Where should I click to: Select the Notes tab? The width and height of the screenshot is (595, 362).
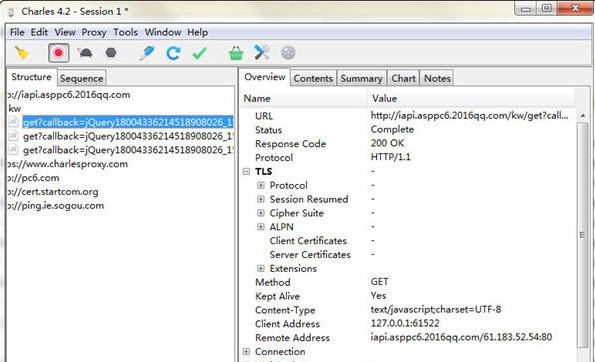tap(438, 79)
